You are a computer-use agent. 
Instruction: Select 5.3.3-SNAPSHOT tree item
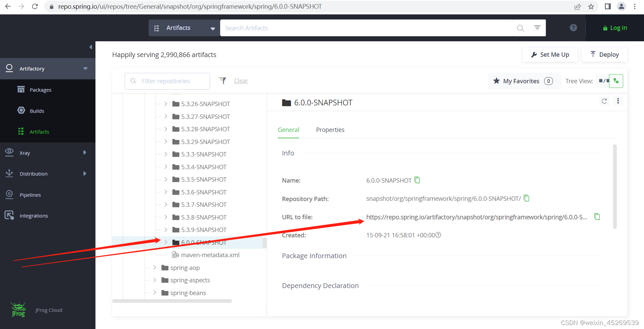click(204, 154)
